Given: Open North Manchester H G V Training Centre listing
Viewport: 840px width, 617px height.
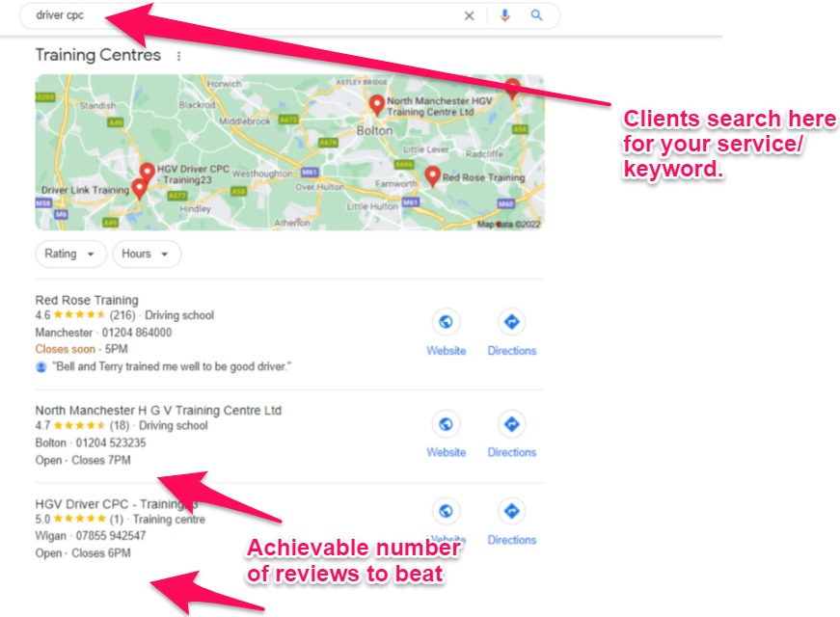Looking at the screenshot, I should 158,411.
